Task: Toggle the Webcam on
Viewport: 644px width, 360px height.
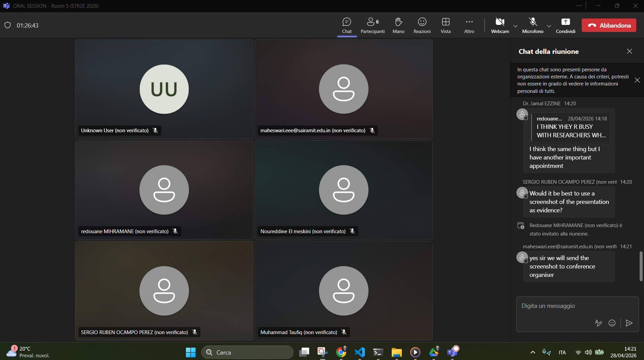Action: click(x=500, y=26)
